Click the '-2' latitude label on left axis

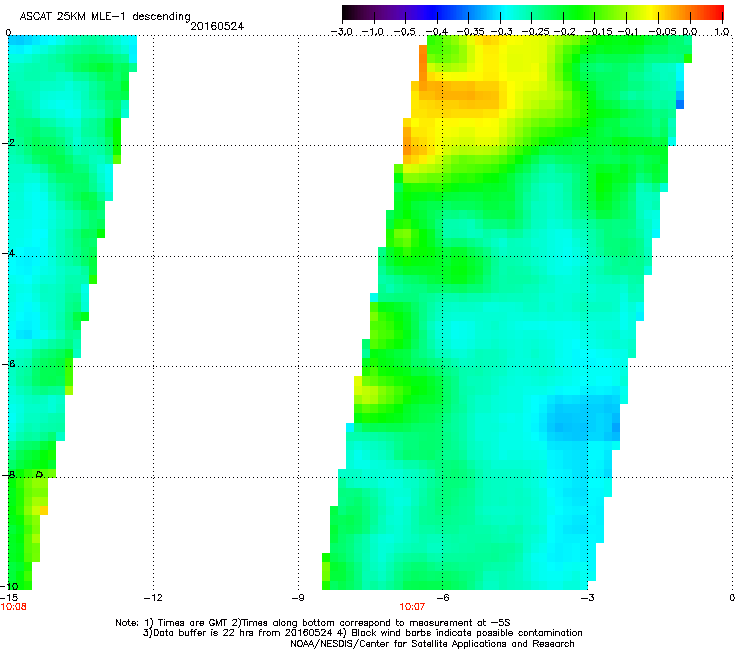tap(8, 143)
